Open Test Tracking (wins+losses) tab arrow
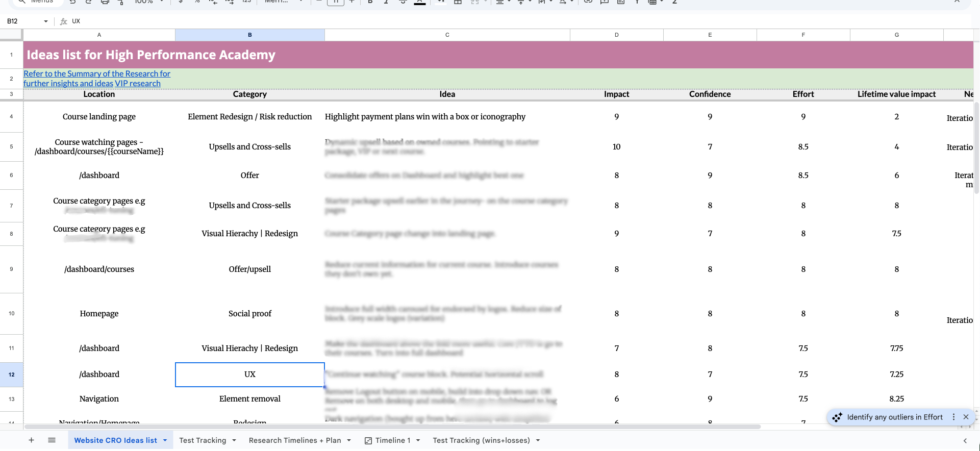Image resolution: width=980 pixels, height=451 pixels. pos(538,440)
